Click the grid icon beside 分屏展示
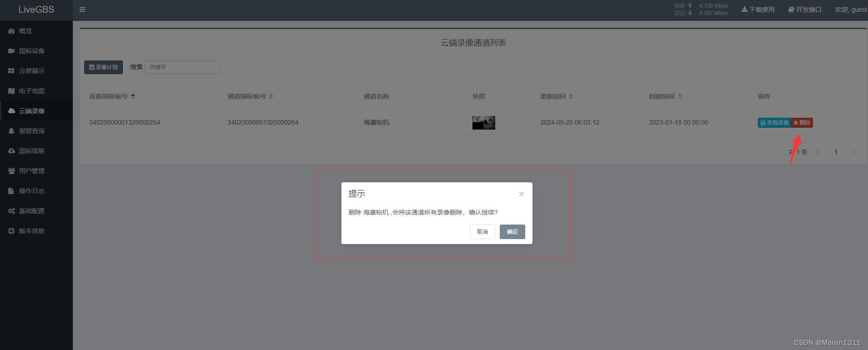868x350 pixels. coord(11,71)
